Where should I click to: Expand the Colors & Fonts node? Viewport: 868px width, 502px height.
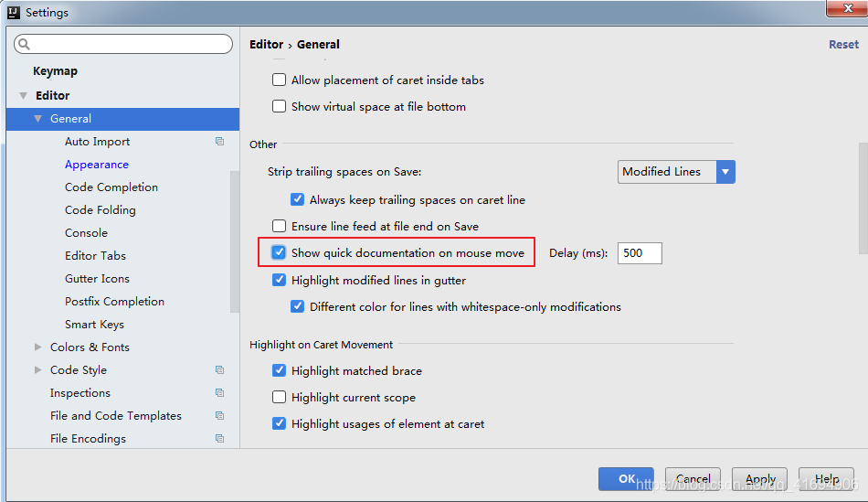[37, 347]
